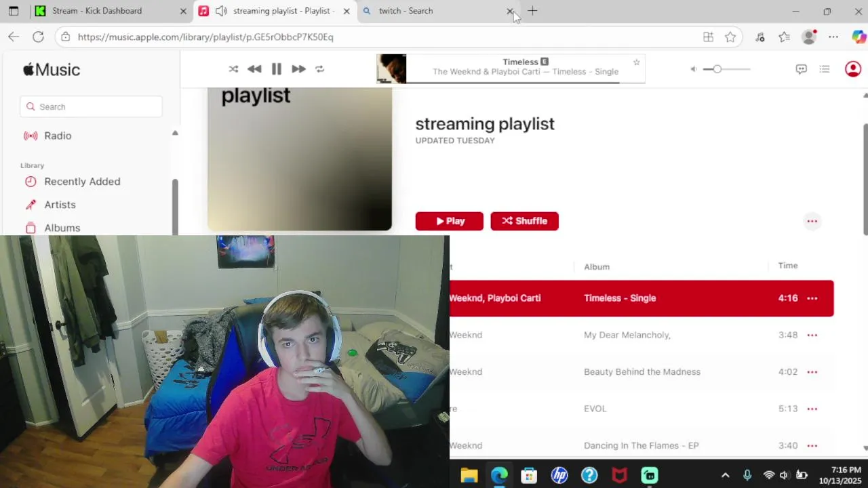The height and width of the screenshot is (488, 868).
Task: Open the EVOL album link
Action: [x=595, y=409]
